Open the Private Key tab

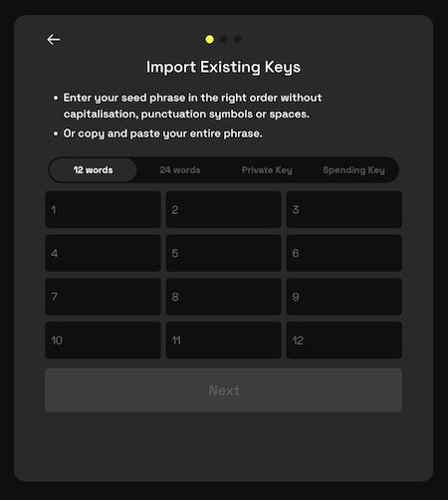tap(267, 170)
